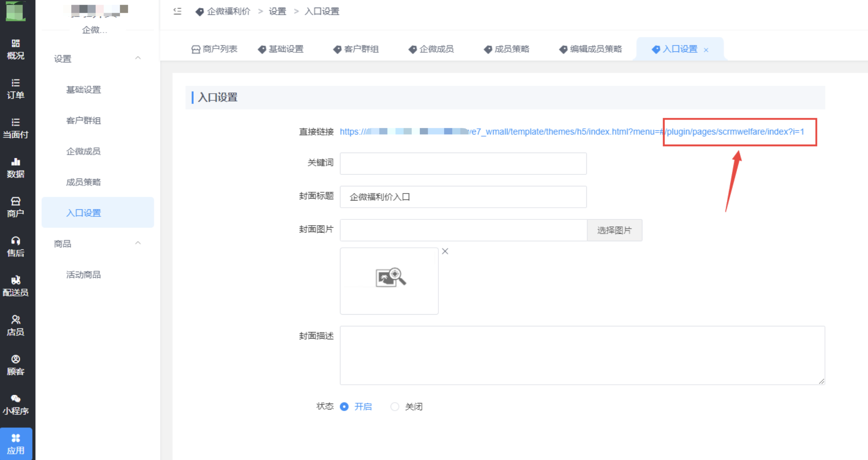Open 当面付 face-to-face payment
Viewport: 868px width, 460px height.
click(15, 128)
